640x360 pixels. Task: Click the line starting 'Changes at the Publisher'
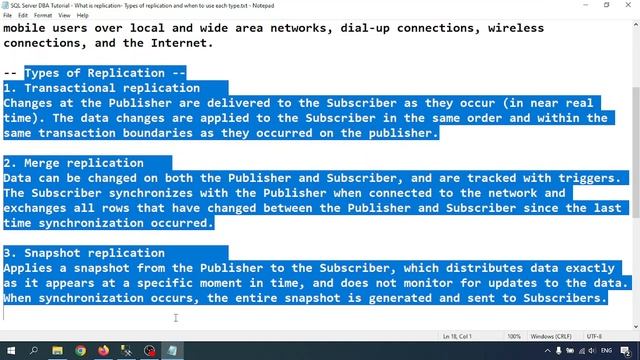(298, 103)
